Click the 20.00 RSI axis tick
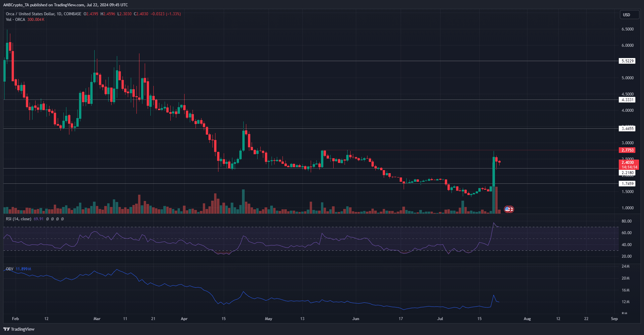The width and height of the screenshot is (644, 335). tap(626, 256)
